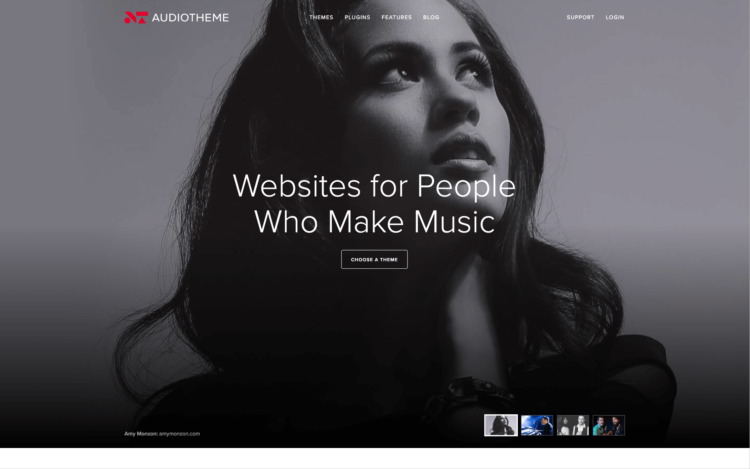Select the two guitarists thumbnail
Image resolution: width=750 pixels, height=469 pixels.
[608, 425]
